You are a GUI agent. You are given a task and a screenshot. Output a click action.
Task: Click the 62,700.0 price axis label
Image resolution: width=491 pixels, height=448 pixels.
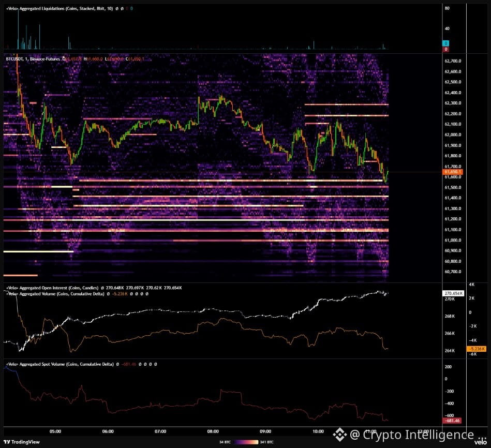pos(453,61)
